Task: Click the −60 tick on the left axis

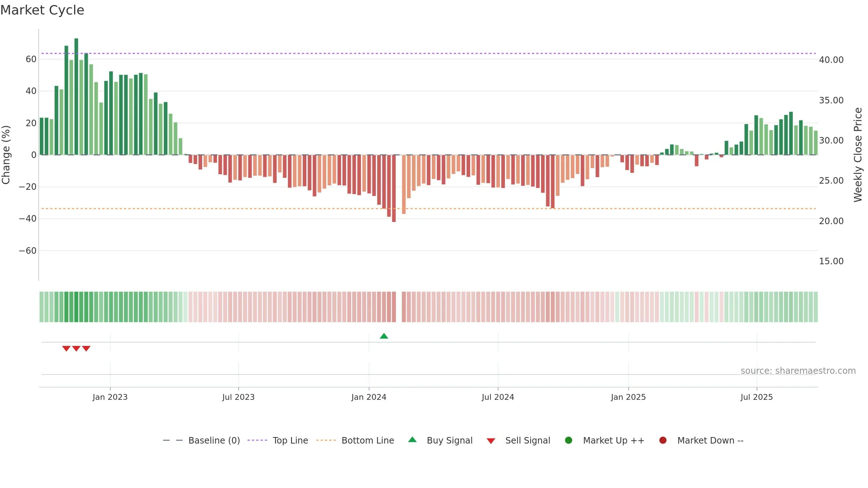Action: click(28, 251)
